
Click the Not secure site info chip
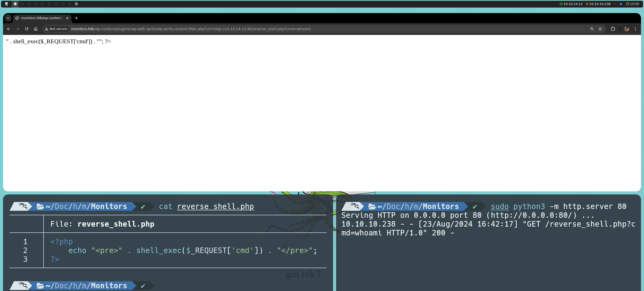(56, 29)
